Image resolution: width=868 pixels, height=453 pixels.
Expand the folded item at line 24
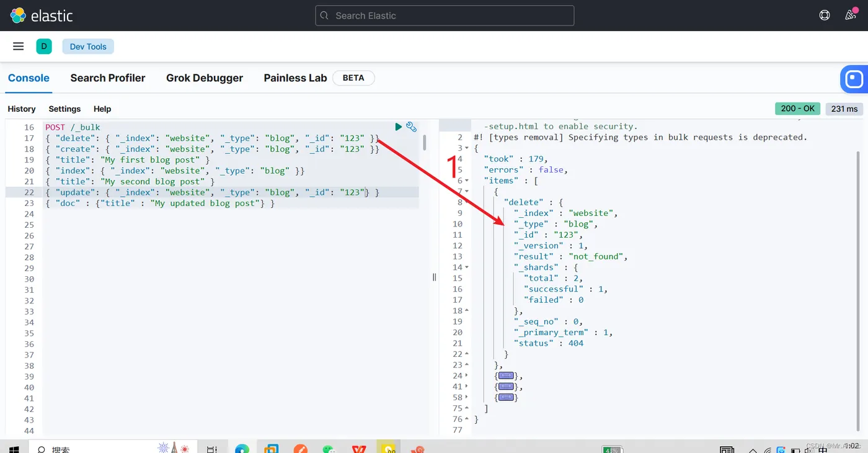[x=467, y=376]
